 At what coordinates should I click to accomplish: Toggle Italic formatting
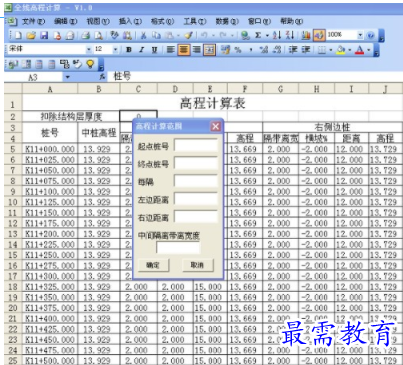coord(142,50)
